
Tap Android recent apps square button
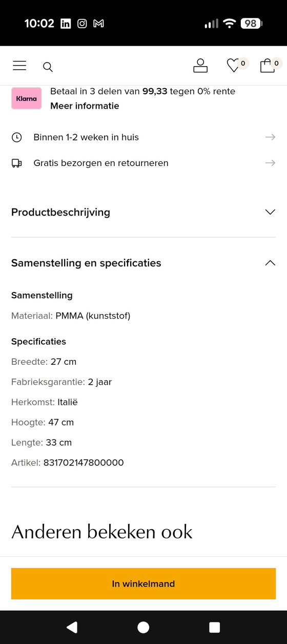(x=215, y=627)
